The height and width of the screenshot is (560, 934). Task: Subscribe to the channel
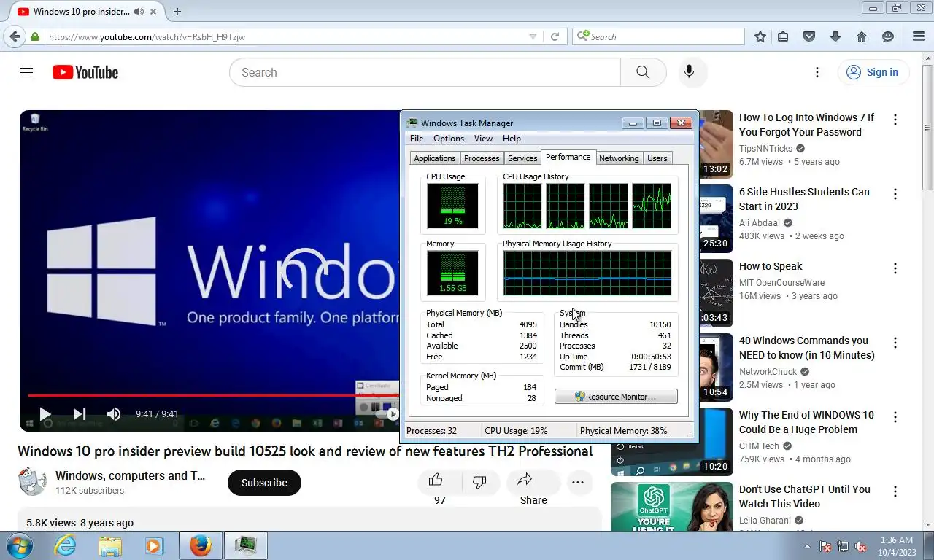click(264, 483)
